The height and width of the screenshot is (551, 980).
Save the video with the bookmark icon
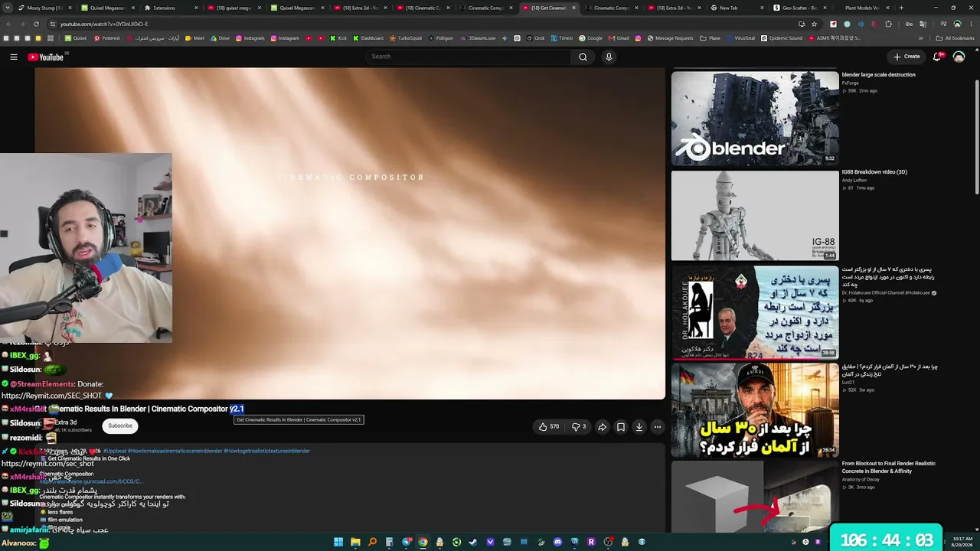[x=620, y=427]
